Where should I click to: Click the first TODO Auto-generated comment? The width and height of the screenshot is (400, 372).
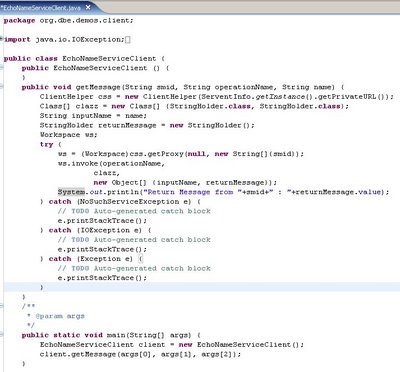(x=134, y=211)
